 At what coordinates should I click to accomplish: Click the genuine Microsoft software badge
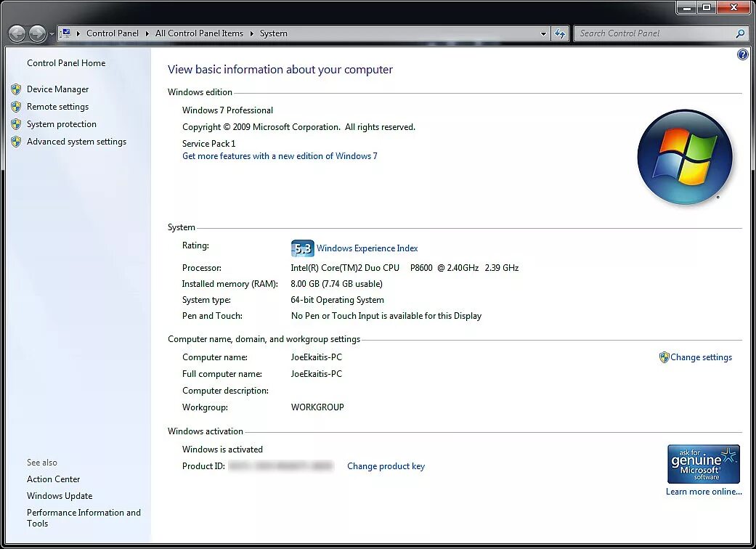click(x=704, y=464)
